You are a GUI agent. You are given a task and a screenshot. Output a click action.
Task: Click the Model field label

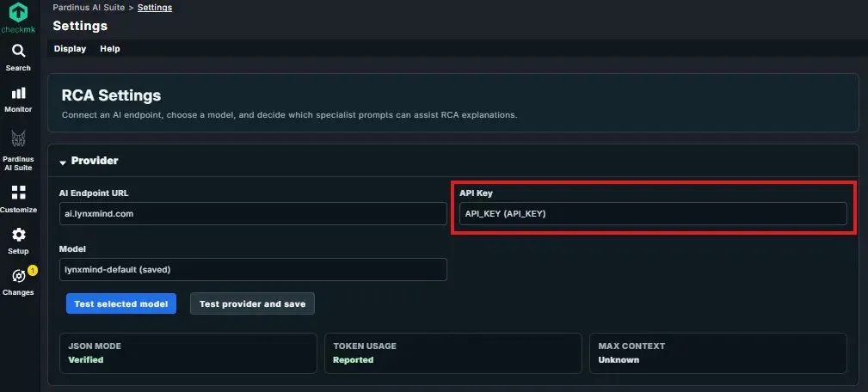coord(72,248)
